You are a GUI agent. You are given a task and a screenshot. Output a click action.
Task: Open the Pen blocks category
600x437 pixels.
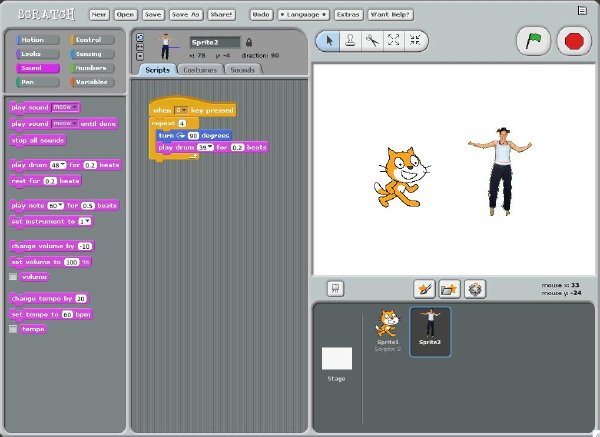pyautogui.click(x=38, y=82)
